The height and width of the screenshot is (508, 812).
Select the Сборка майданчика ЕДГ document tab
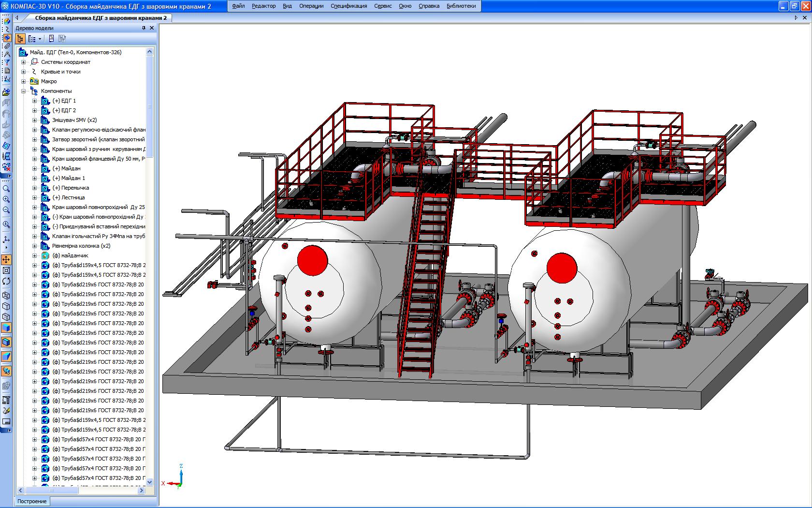(x=101, y=18)
